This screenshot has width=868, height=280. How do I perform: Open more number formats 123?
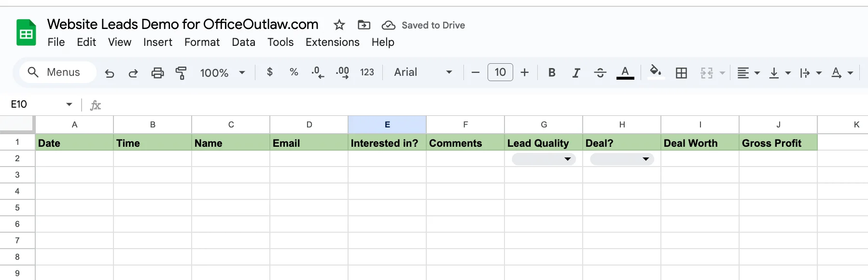[367, 72]
